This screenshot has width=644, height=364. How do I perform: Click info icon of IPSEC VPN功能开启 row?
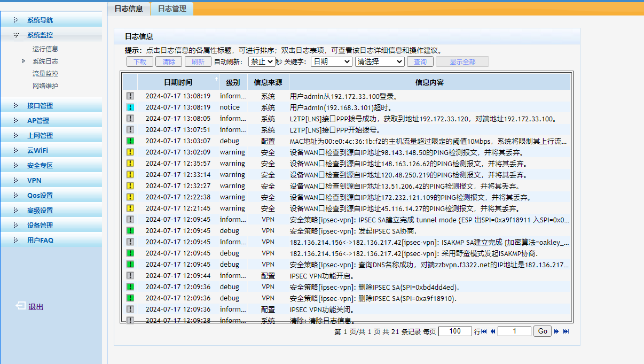[x=130, y=276]
